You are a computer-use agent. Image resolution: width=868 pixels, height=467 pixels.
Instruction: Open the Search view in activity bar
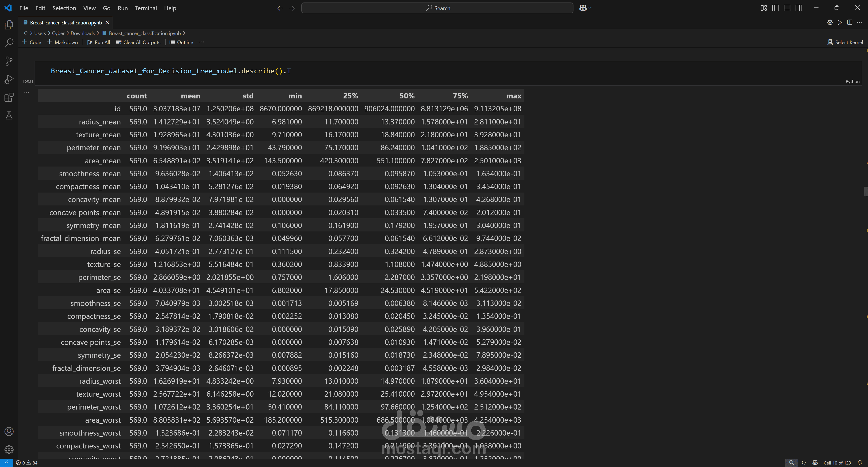[x=9, y=43]
